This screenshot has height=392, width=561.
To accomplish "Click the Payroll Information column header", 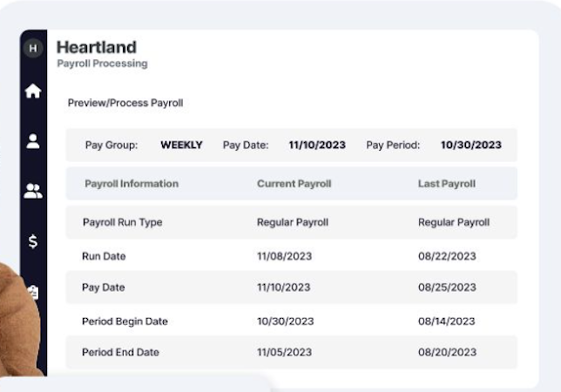I will click(132, 184).
